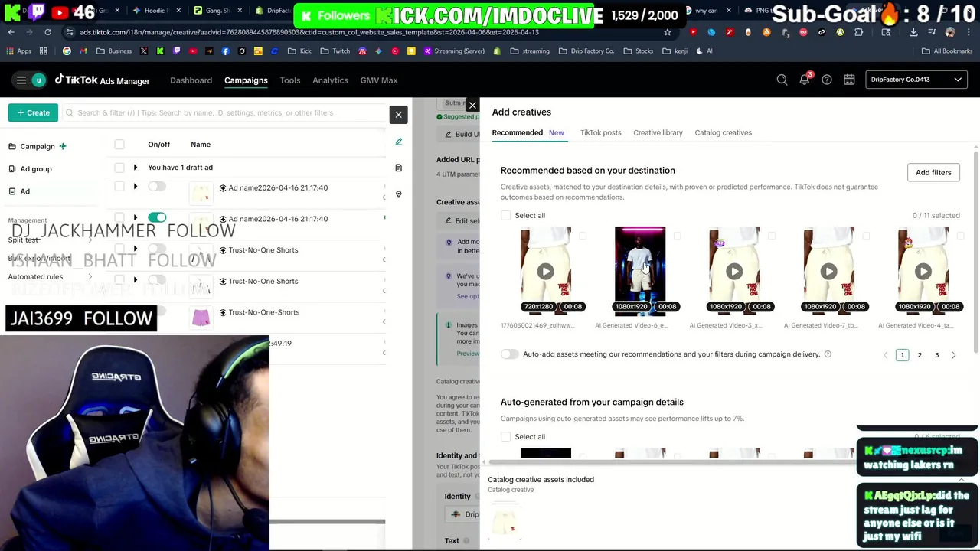Expand the Split test submenu arrow
This screenshot has height=551, width=980.
pos(90,240)
